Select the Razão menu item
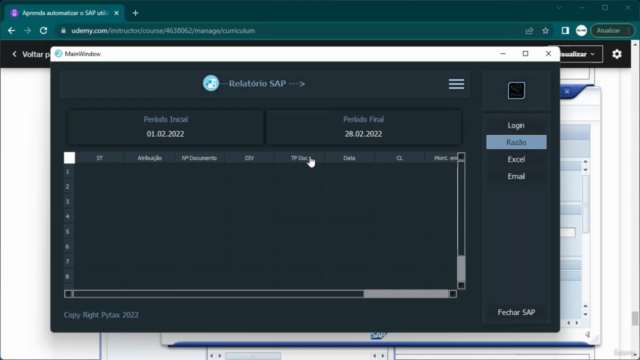This screenshot has height=360, width=640. click(x=516, y=142)
